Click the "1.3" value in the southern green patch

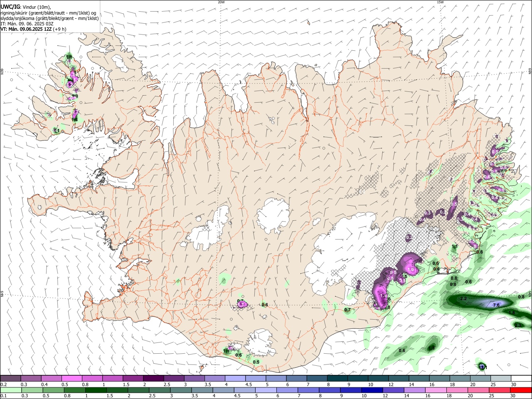431,348
